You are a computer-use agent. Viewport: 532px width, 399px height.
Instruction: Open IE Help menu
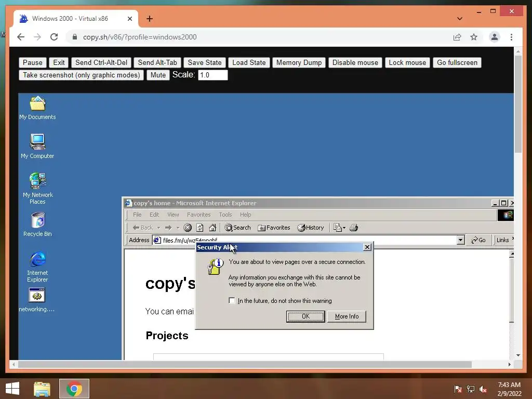click(245, 215)
